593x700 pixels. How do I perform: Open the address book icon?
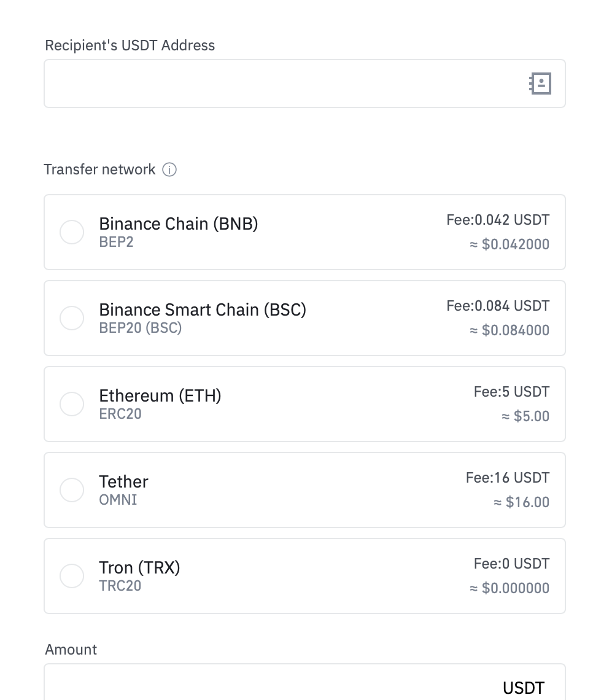click(540, 84)
